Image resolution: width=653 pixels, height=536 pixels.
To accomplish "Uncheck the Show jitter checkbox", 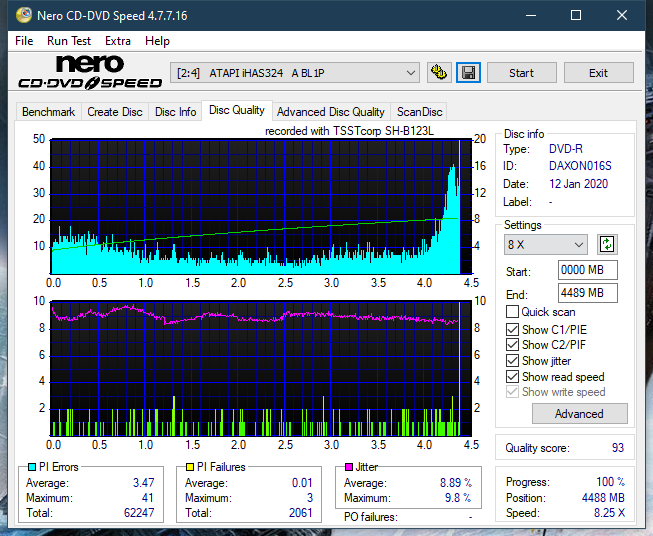I will click(x=513, y=361).
